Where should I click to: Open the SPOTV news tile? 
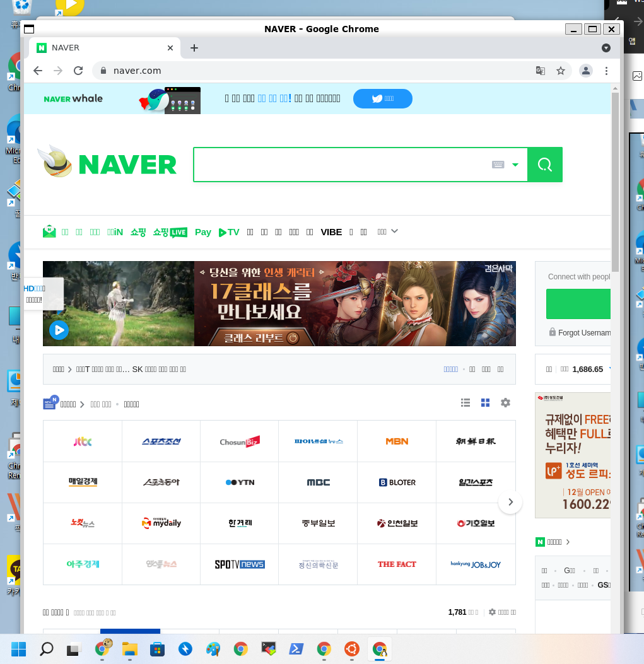tap(240, 564)
